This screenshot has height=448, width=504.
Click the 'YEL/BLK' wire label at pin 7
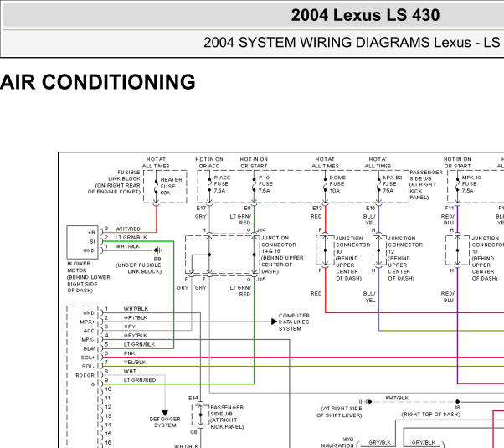coord(135,362)
